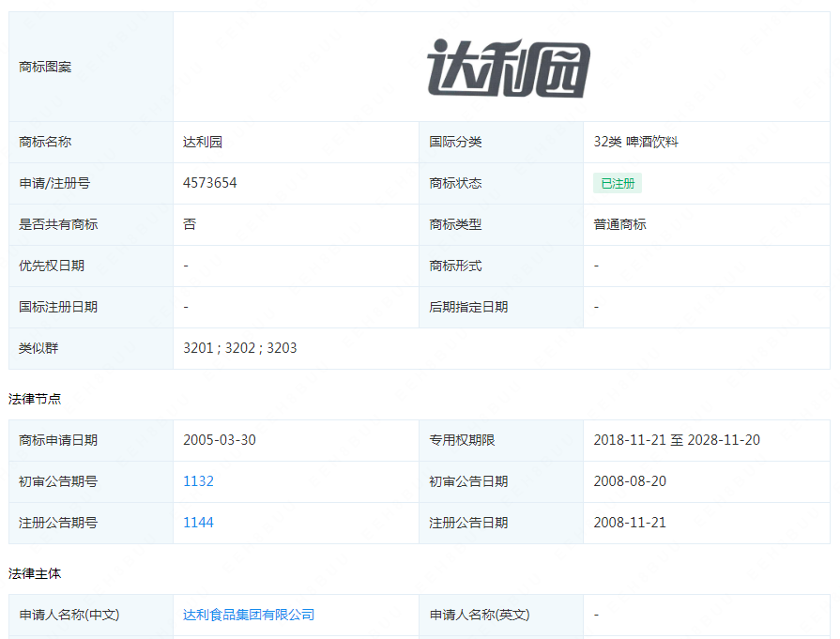Open registration announcement issue 1144 link
The image size is (840, 639).
pos(198,523)
